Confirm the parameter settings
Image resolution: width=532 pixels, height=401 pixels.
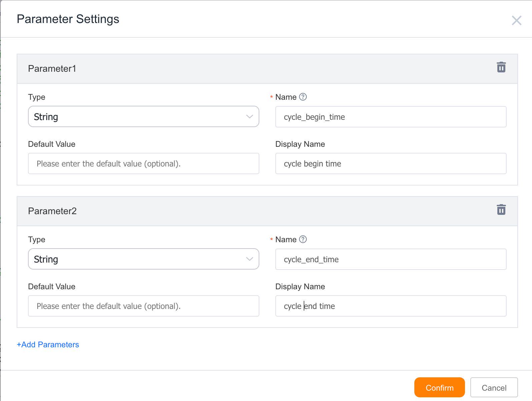(x=439, y=387)
